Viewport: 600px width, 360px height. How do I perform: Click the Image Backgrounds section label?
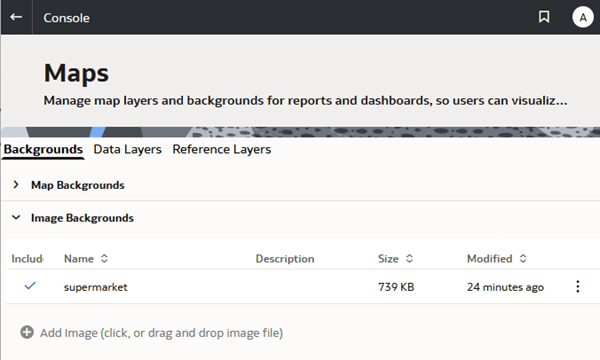[x=82, y=218]
